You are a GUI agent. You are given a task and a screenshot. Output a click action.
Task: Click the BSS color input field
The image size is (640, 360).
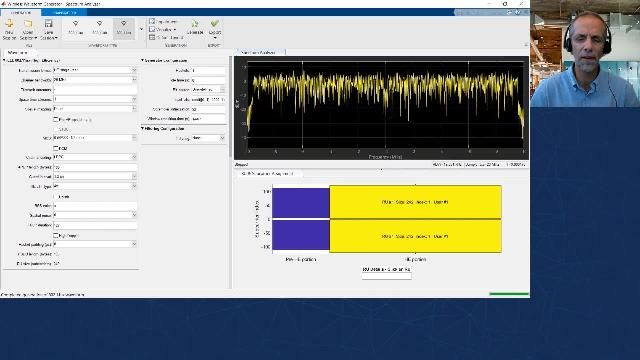tap(95, 206)
